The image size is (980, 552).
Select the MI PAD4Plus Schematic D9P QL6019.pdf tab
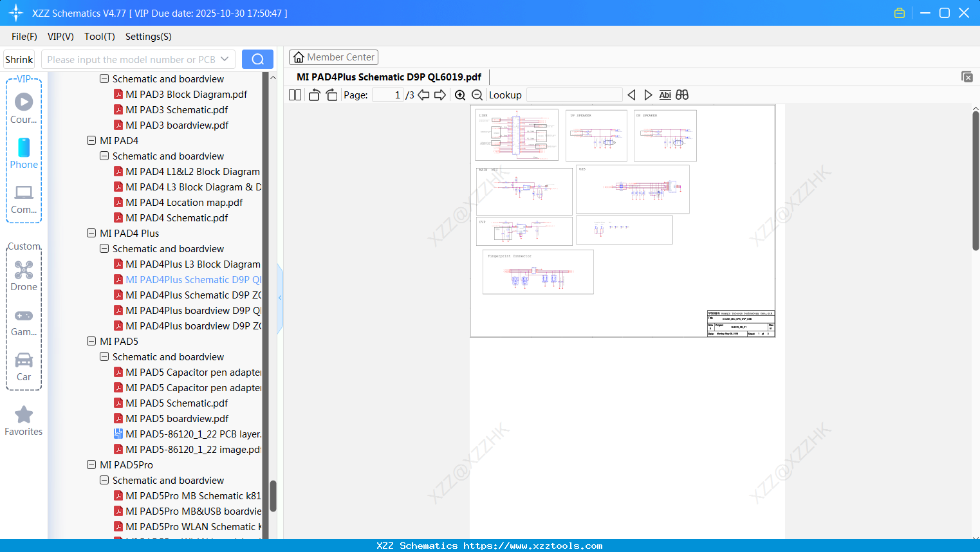(389, 77)
